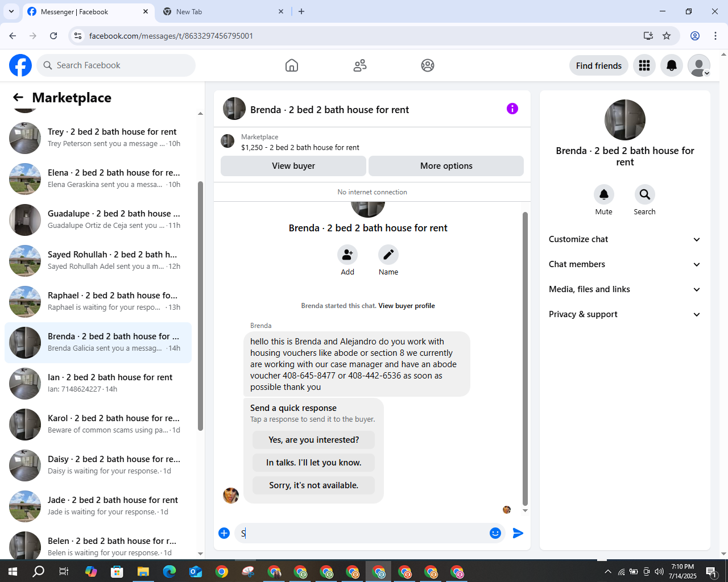Mute the conversation with bell icon
Viewport: 728px width, 582px height.
(604, 194)
